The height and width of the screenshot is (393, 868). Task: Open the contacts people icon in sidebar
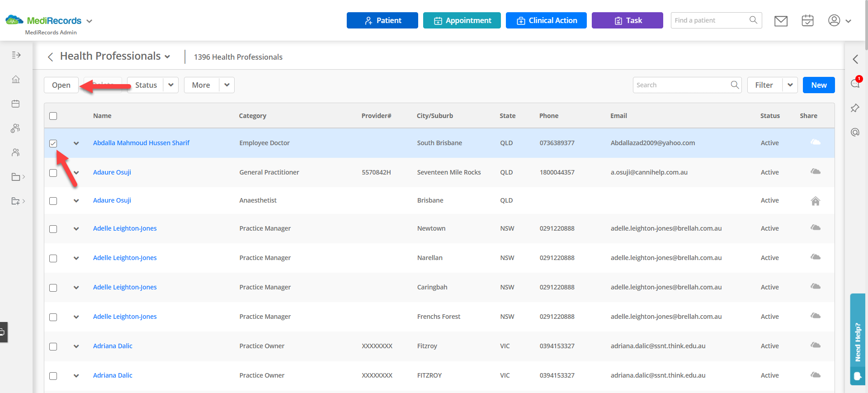point(16,152)
